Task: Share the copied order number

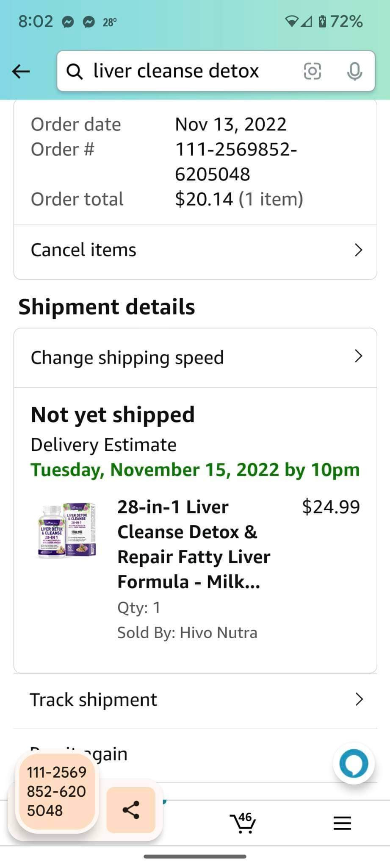Action: 131,810
